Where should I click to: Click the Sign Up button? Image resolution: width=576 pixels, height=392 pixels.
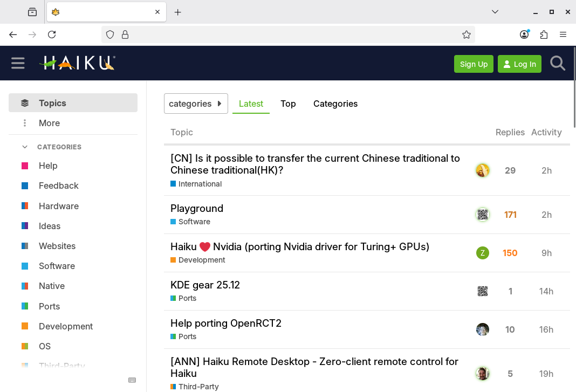coord(474,64)
